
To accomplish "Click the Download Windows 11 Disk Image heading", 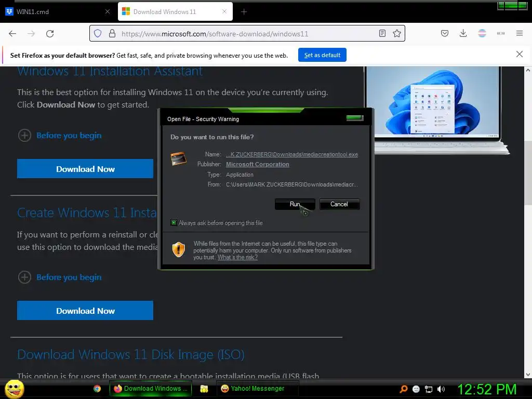I will pyautogui.click(x=130, y=354).
